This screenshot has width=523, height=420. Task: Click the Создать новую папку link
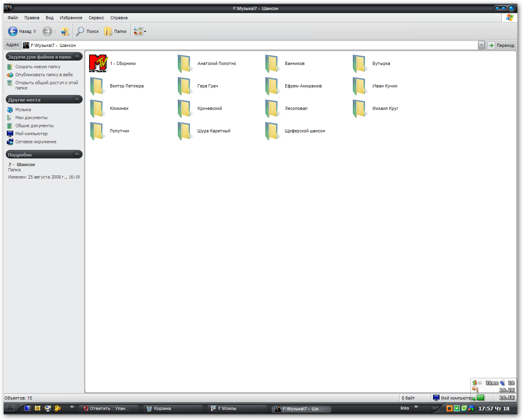38,67
